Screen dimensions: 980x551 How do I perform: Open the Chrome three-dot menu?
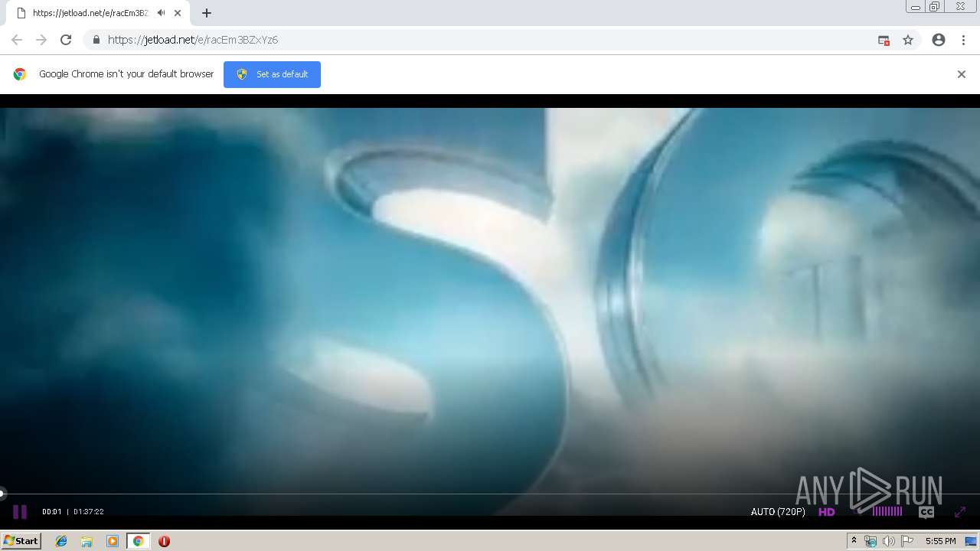point(963,40)
